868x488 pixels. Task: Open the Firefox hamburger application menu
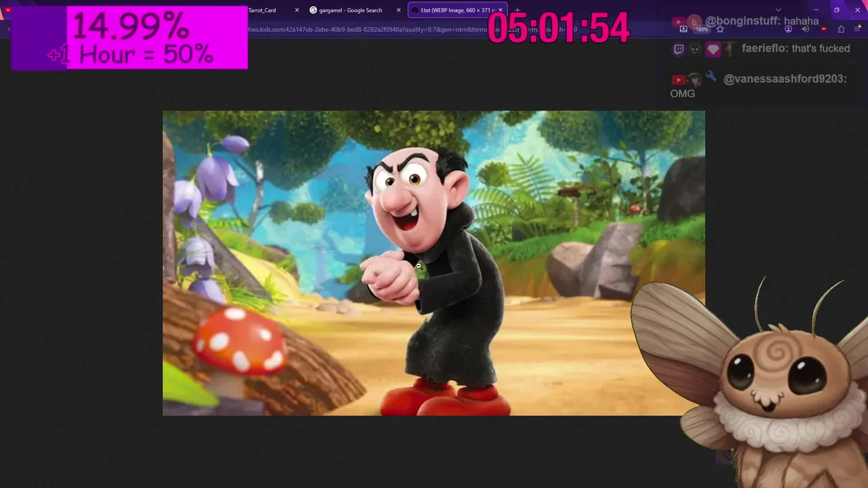coord(858,29)
